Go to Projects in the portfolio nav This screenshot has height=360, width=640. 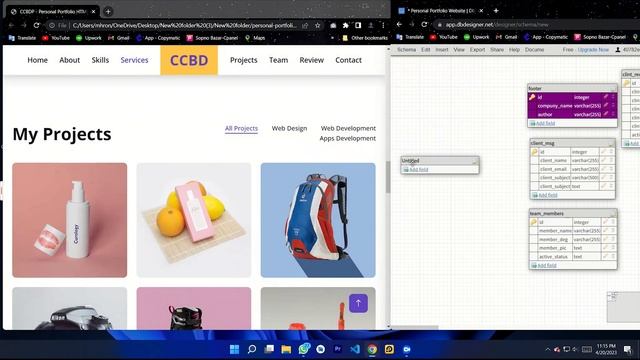pyautogui.click(x=244, y=60)
